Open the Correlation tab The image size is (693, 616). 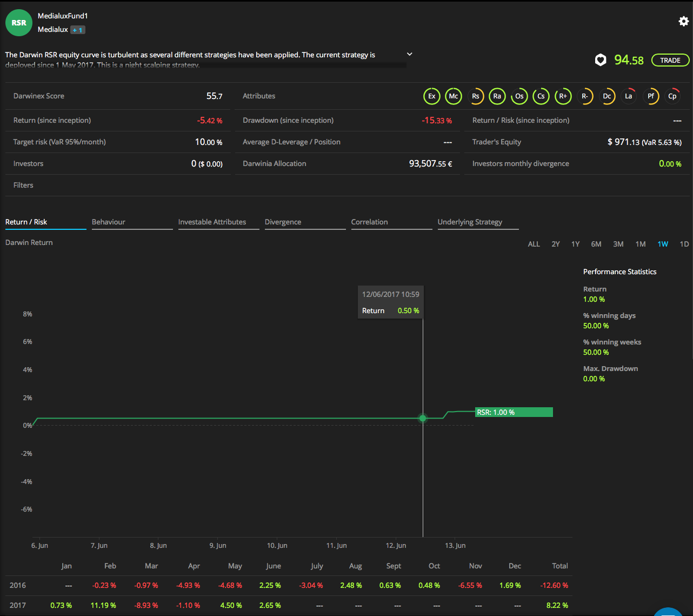click(x=392, y=222)
